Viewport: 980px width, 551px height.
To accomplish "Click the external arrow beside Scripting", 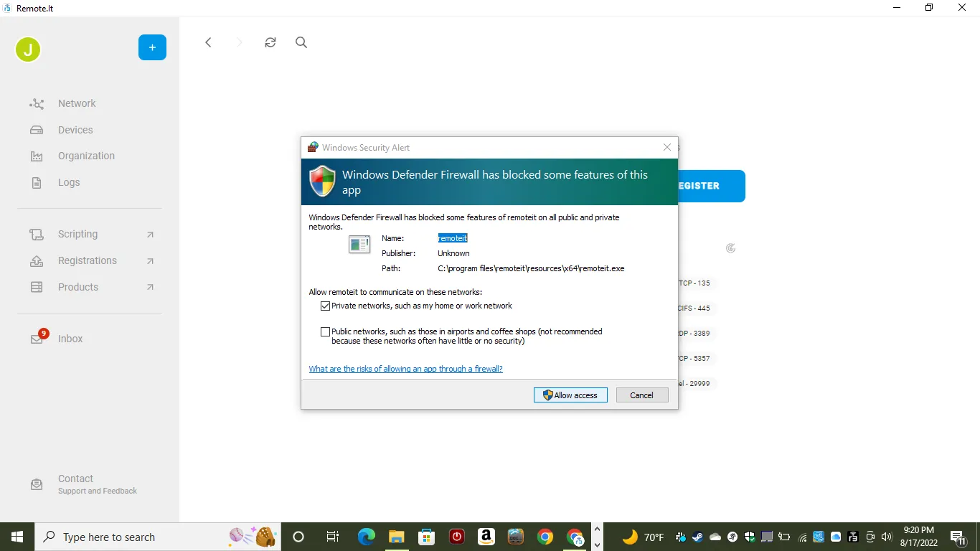I will 150,235.
